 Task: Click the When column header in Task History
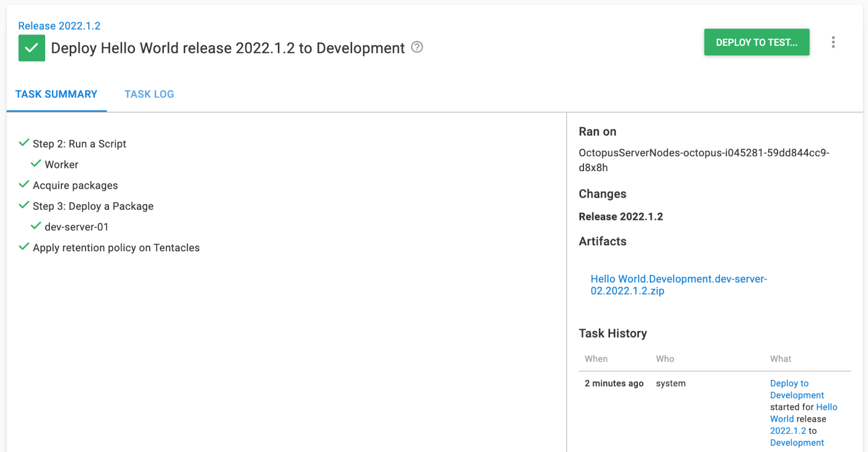point(596,359)
